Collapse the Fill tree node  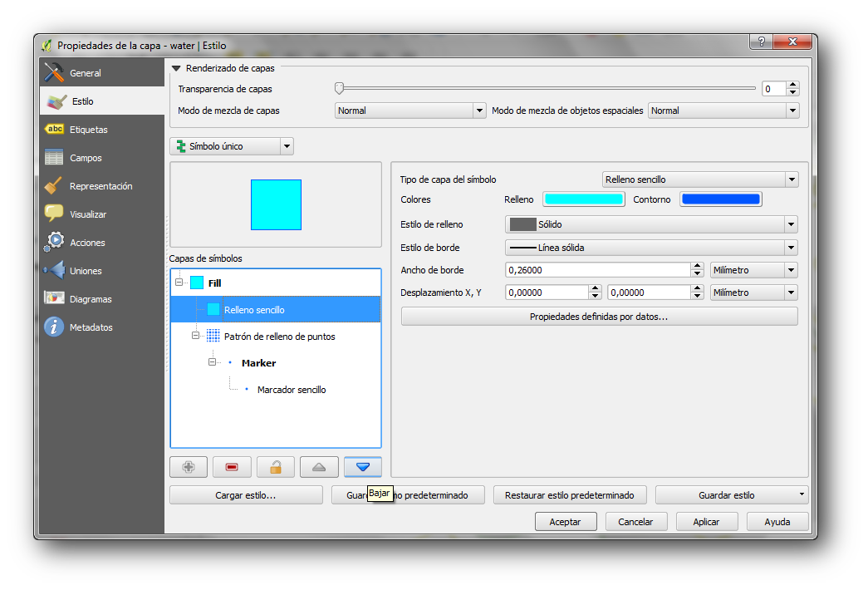[x=179, y=282]
